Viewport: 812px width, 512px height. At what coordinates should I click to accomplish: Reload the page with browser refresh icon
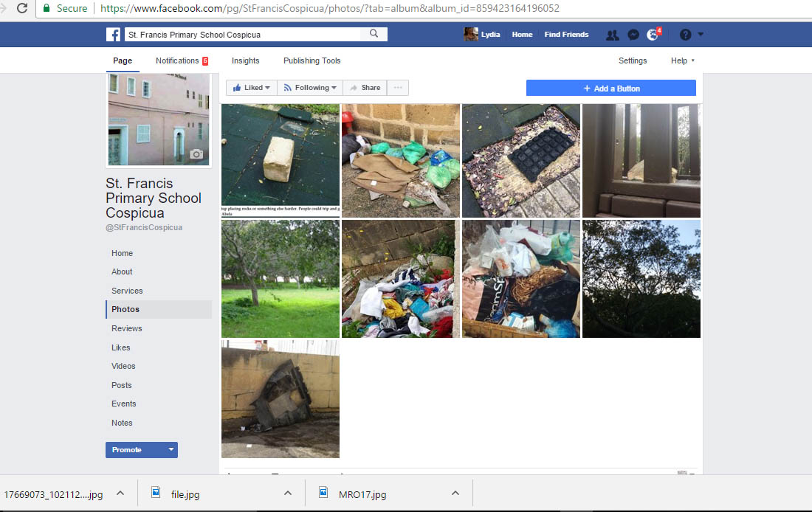[x=22, y=9]
